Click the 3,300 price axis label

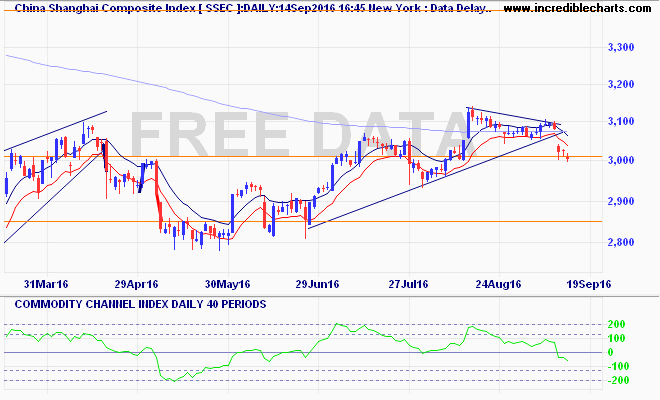621,48
